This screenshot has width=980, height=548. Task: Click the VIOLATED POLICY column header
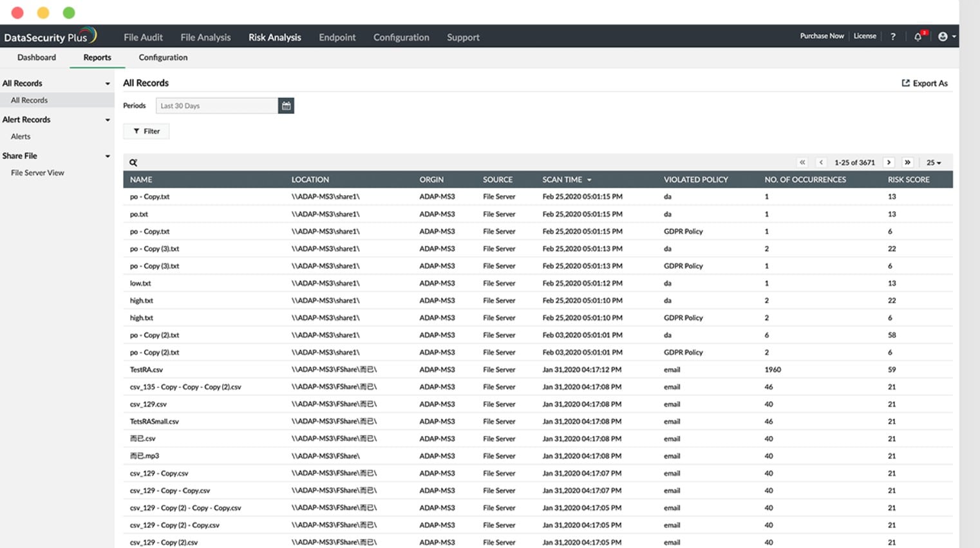coord(696,180)
